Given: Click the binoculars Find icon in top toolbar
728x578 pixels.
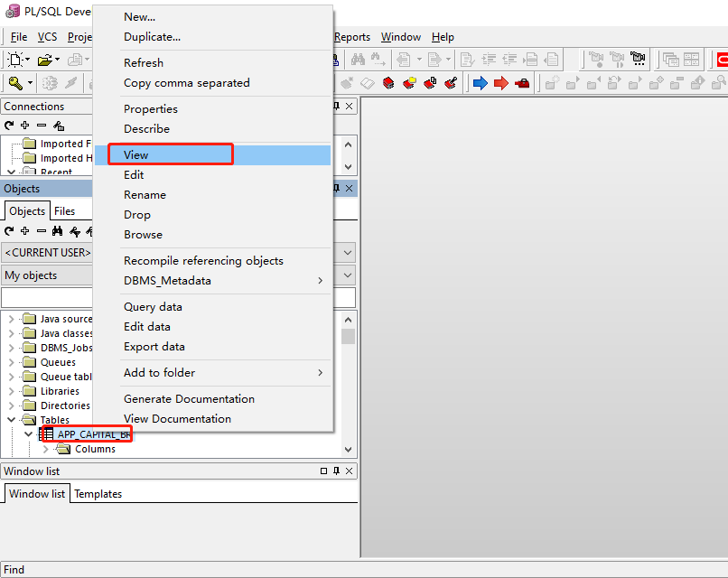Looking at the screenshot, I should 358,59.
